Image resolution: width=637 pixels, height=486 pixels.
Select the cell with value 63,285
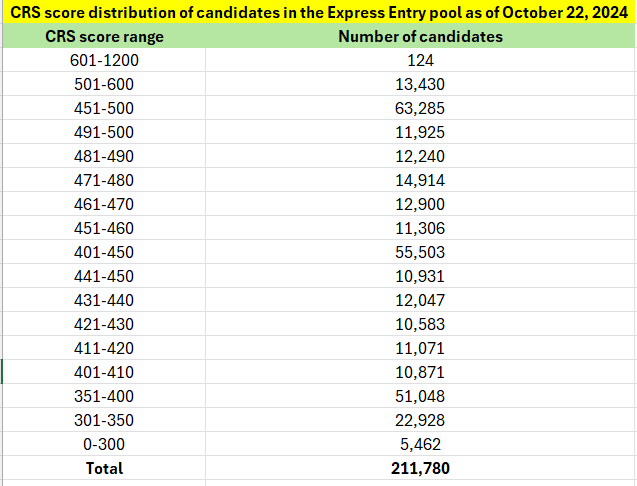pyautogui.click(x=420, y=108)
